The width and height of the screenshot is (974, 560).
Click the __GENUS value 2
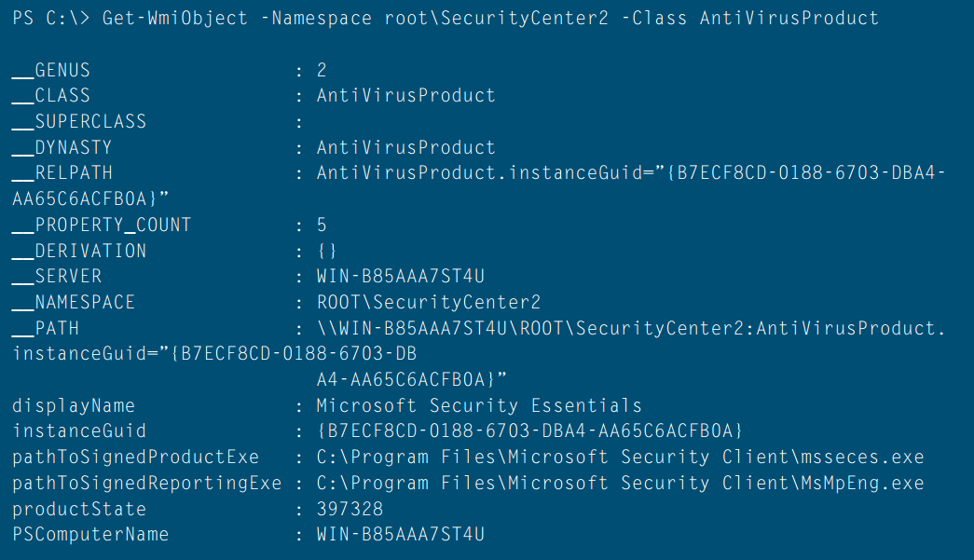pos(322,70)
